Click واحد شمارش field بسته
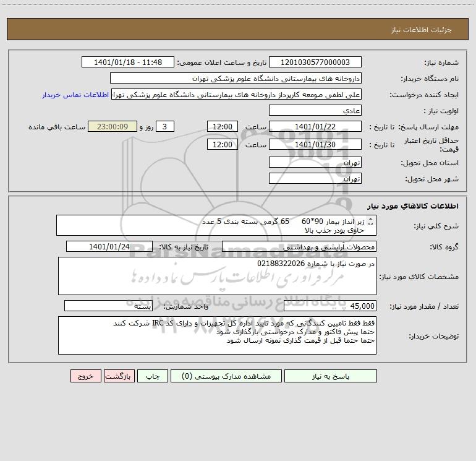The width and height of the screenshot is (476, 461). [x=108, y=306]
